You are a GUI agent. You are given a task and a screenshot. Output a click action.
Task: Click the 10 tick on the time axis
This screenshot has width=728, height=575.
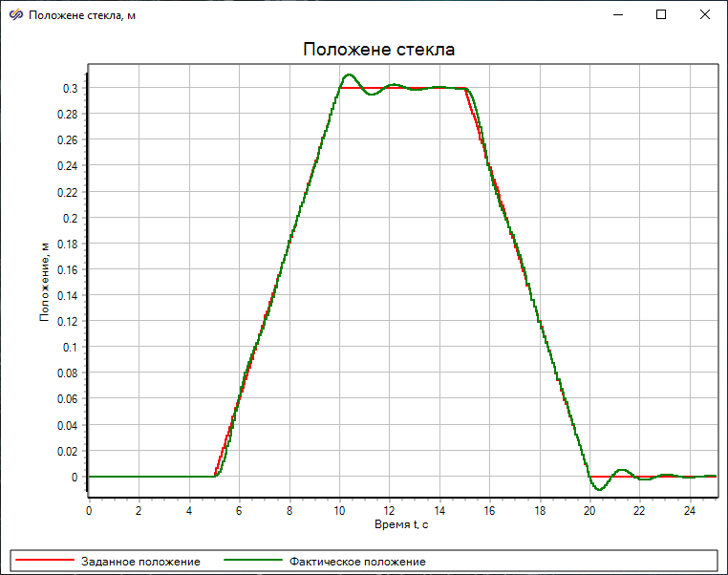339,510
